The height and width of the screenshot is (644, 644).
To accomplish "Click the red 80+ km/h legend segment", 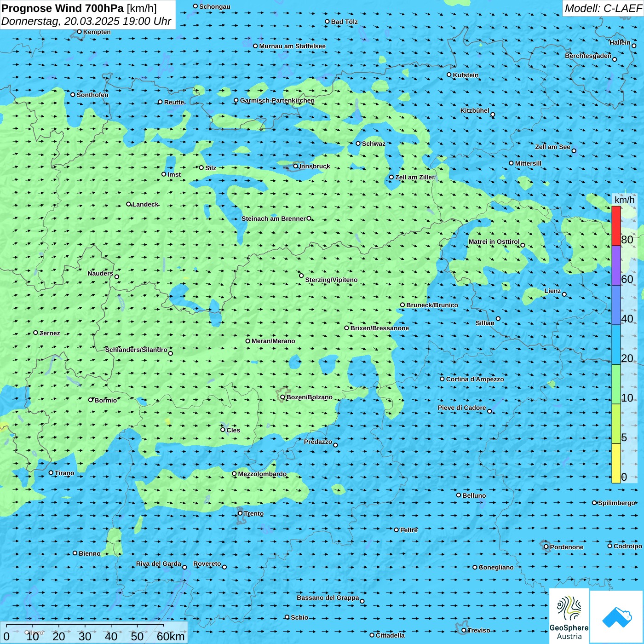I will 616,226.
